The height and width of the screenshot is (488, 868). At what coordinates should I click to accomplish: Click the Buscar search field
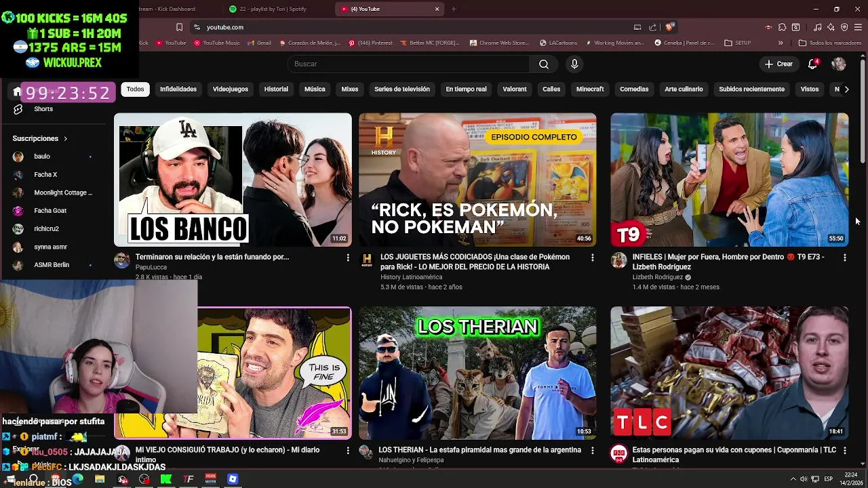[408, 64]
